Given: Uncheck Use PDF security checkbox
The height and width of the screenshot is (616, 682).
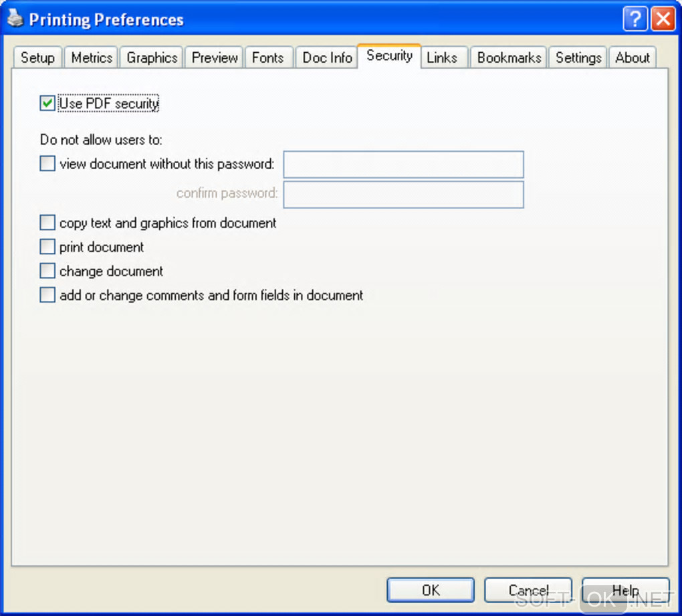Looking at the screenshot, I should [x=47, y=104].
